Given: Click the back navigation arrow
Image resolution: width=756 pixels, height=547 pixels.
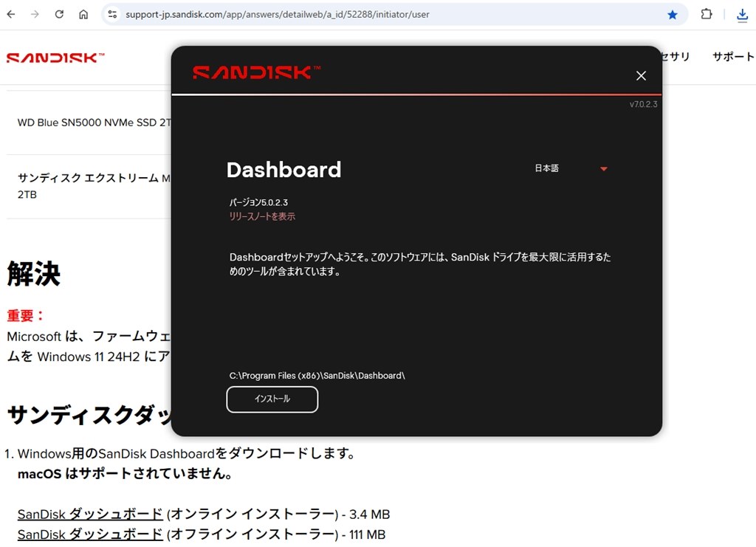Looking at the screenshot, I should coord(11,13).
